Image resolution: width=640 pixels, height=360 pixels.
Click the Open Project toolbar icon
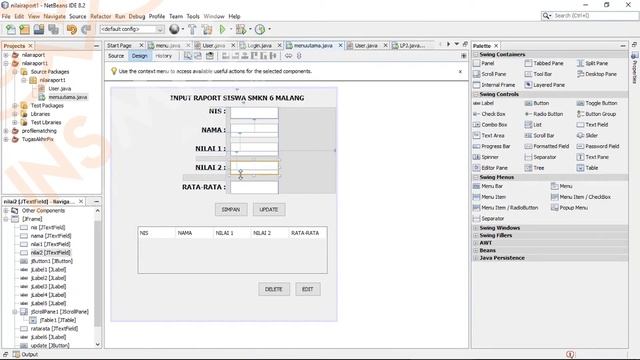[39, 29]
